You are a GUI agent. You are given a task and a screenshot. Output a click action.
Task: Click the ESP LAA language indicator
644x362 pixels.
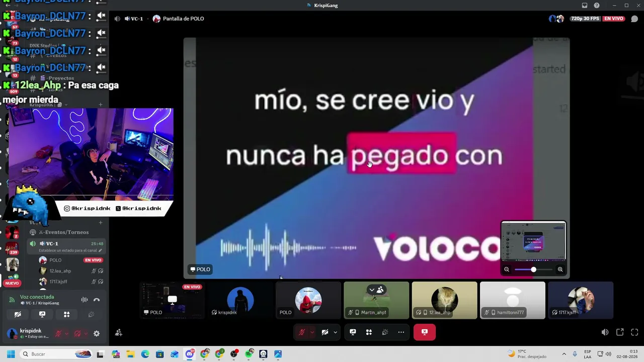click(x=588, y=354)
